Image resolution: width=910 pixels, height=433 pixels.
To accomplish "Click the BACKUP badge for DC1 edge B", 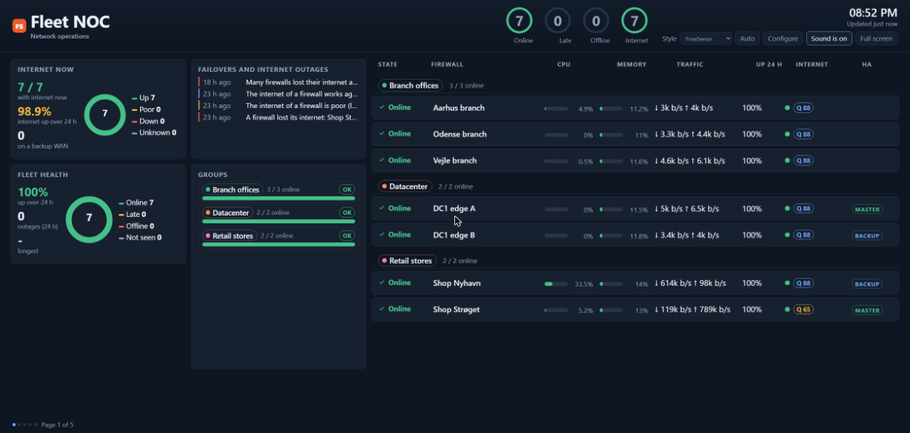I will click(x=867, y=236).
